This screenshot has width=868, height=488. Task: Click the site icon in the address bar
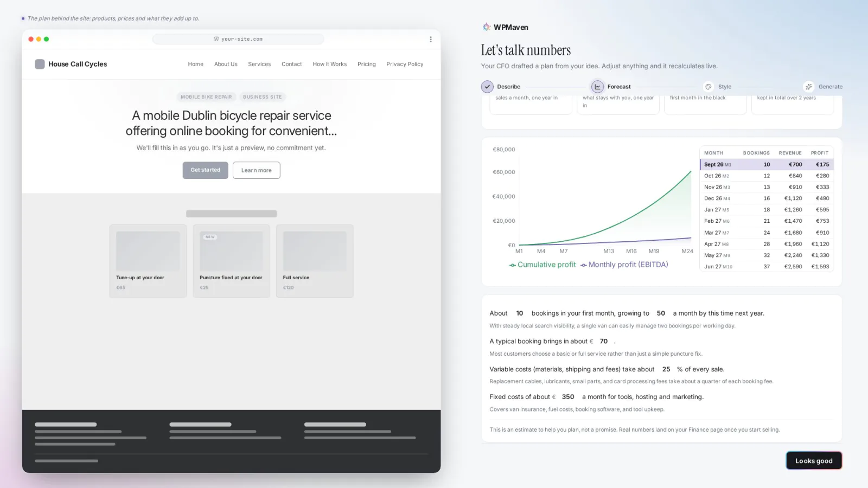tap(216, 39)
